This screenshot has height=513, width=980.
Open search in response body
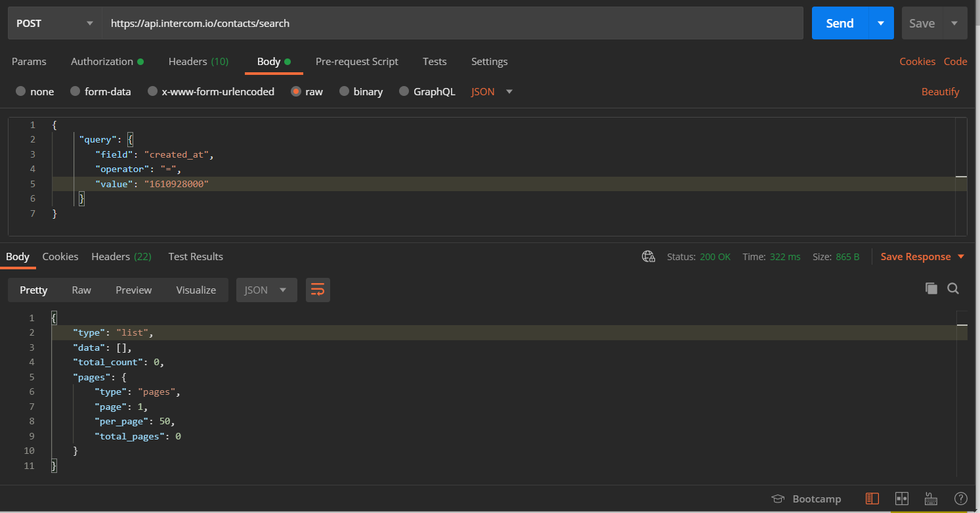click(x=953, y=288)
